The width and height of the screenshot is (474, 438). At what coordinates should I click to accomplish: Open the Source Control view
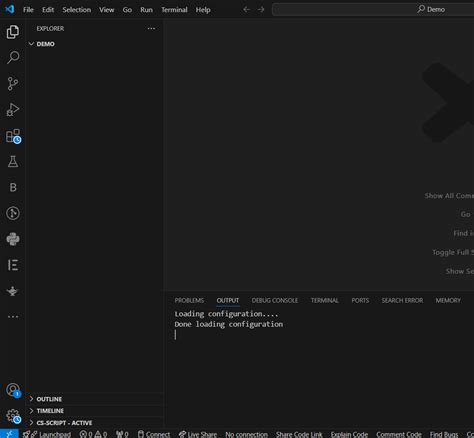pos(13,83)
